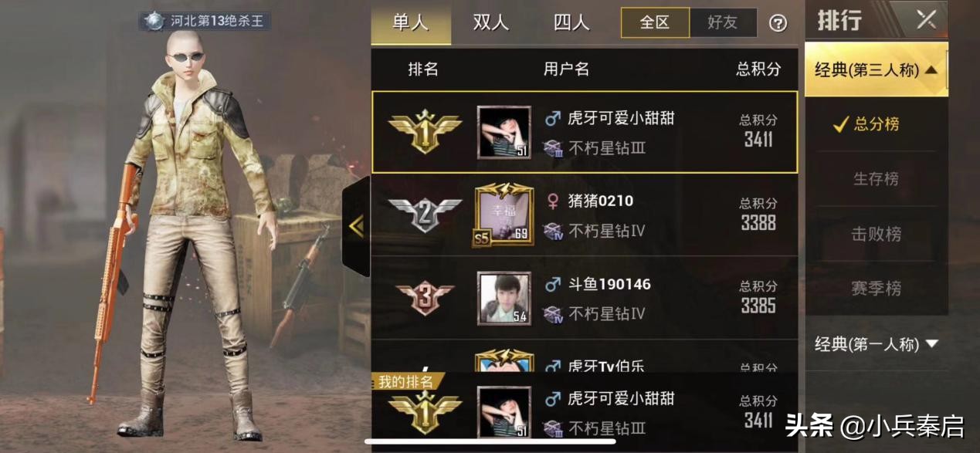Open the help question mark icon
Screen dimensions: 980x453
[x=778, y=23]
